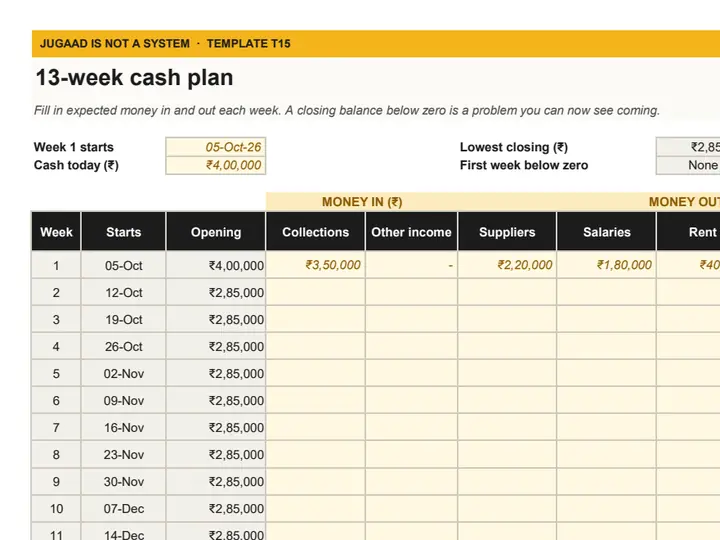The width and height of the screenshot is (720, 540).
Task: Select week 1 Other income cell with dash
Action: [411, 265]
